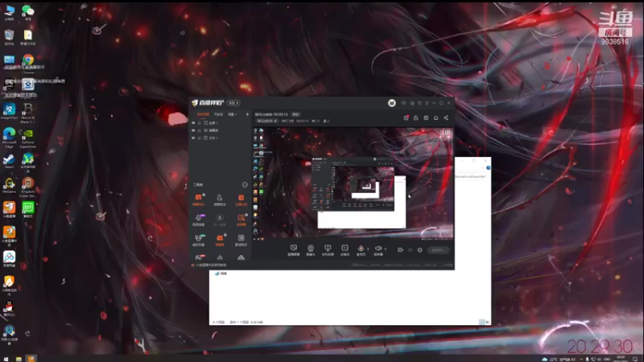Expand the speaker options arrow
The width and height of the screenshot is (644, 362).
(x=386, y=249)
